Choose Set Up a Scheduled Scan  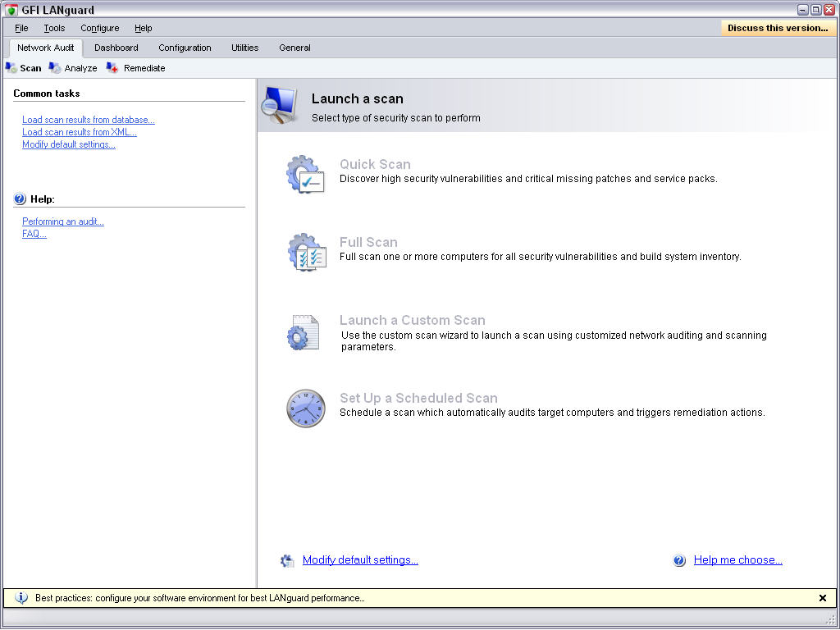(x=418, y=398)
